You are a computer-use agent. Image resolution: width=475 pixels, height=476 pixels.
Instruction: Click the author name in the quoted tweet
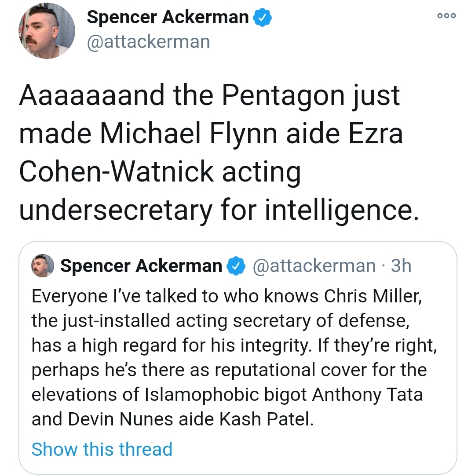pyautogui.click(x=141, y=266)
